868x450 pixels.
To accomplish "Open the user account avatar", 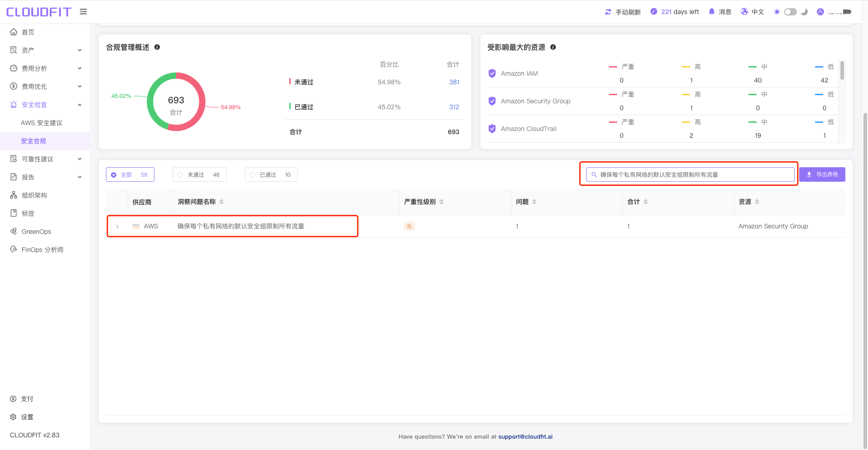I will point(820,12).
